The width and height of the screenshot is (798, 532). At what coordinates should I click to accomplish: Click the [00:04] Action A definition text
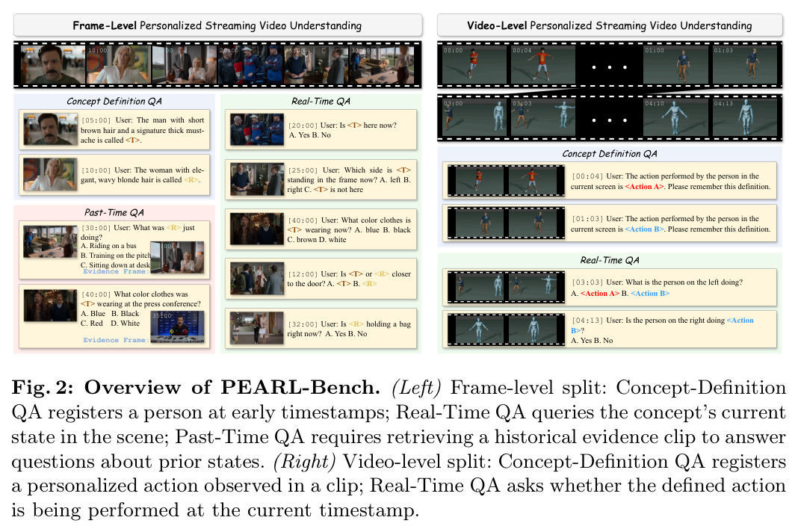671,182
